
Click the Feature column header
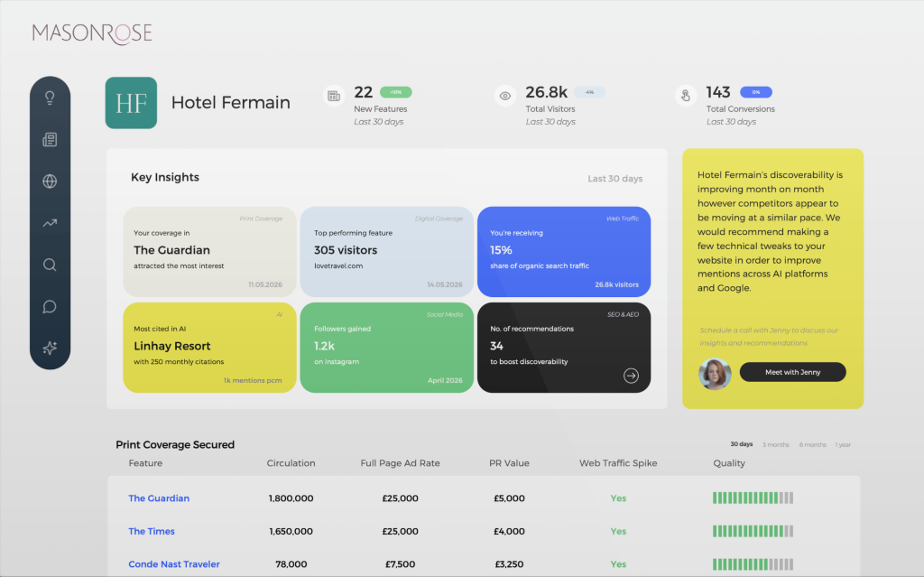pos(145,463)
